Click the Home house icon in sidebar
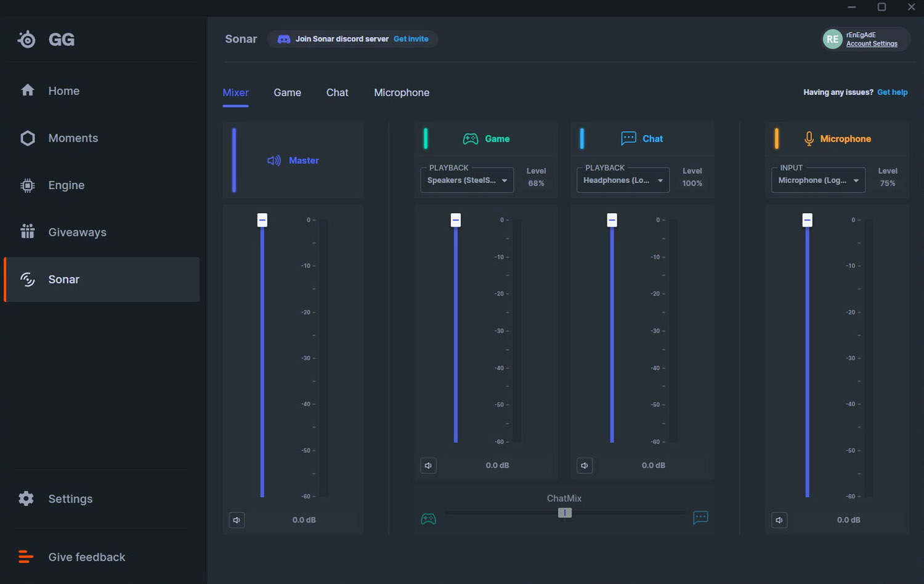Screen dimensions: 924x584 [x=28, y=90]
